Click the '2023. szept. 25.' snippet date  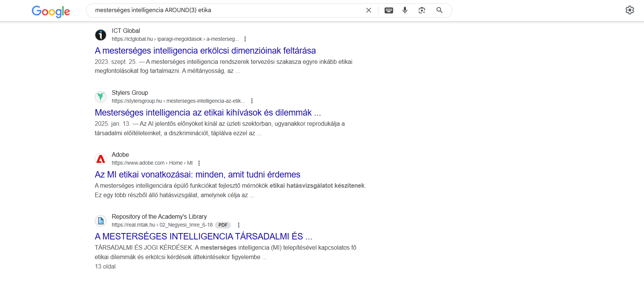coord(116,62)
